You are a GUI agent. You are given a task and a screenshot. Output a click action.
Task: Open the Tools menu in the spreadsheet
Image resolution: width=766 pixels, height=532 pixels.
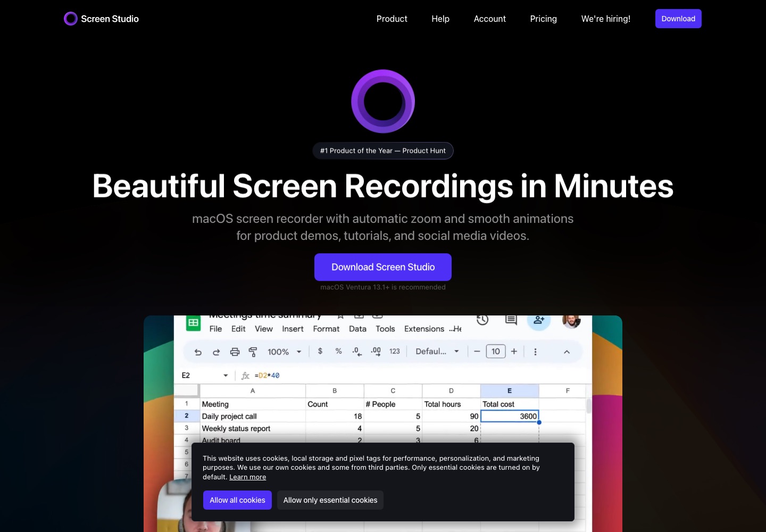pyautogui.click(x=385, y=329)
